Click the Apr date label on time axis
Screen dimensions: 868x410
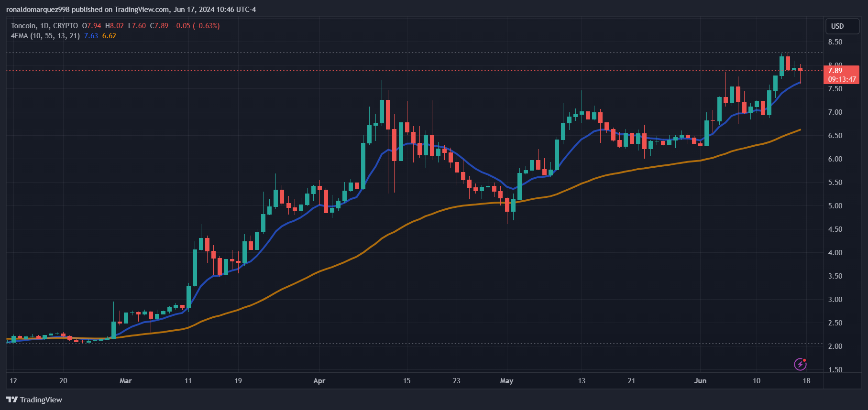coord(319,381)
